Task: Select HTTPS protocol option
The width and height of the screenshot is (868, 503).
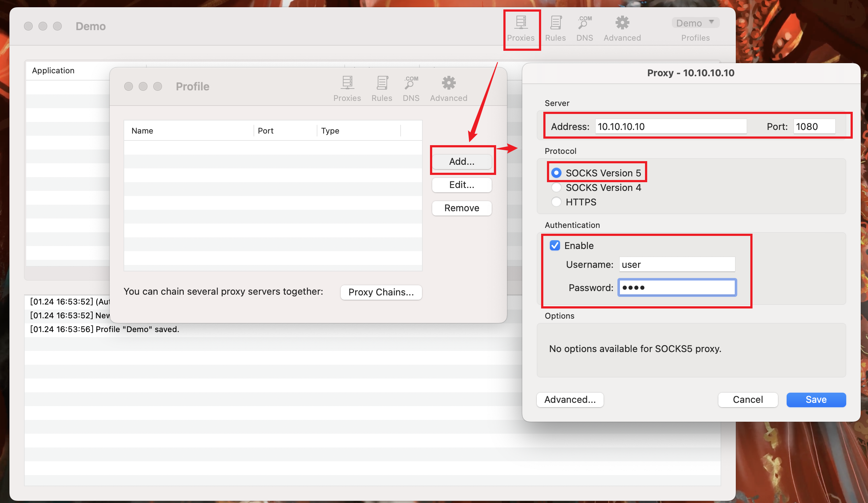Action: click(556, 202)
